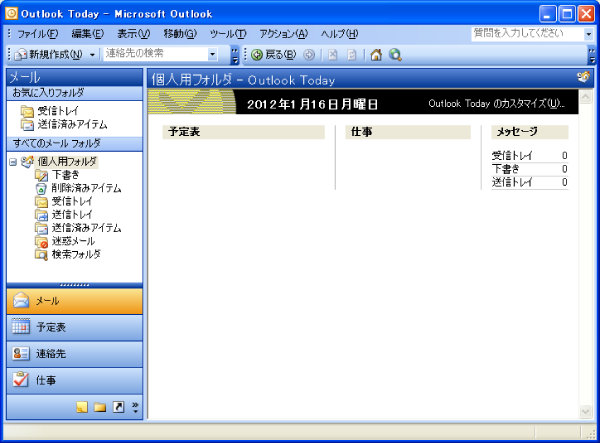Viewport: 600px width, 443px height.
Task: Select 受信トレイ in favorite folders
Action: [58, 111]
